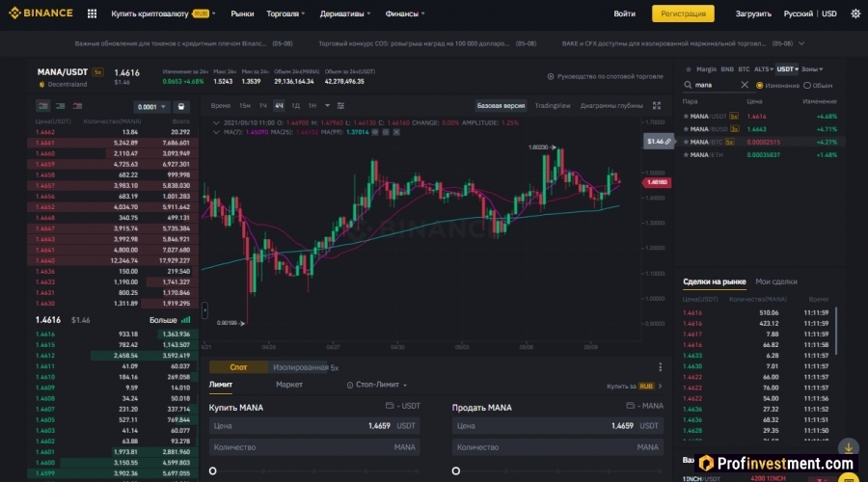Expand more chart intervals dropdown arrow
This screenshot has width=868, height=482.
[327, 106]
